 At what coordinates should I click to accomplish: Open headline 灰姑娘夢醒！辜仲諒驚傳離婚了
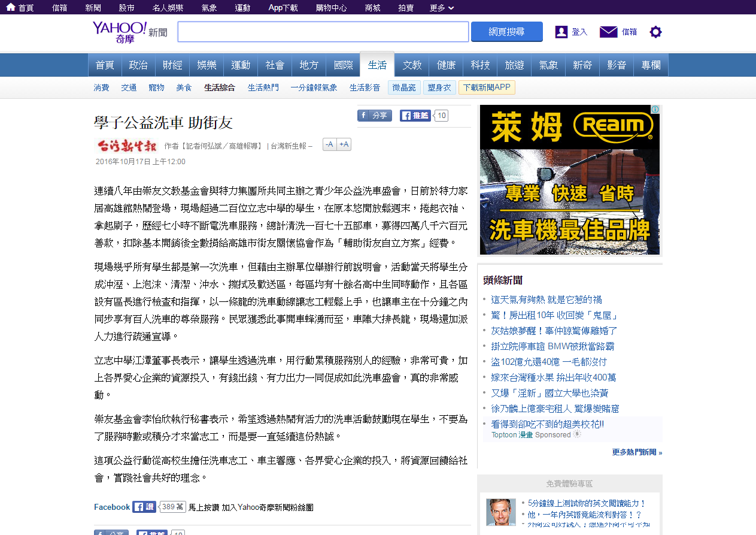point(554,331)
